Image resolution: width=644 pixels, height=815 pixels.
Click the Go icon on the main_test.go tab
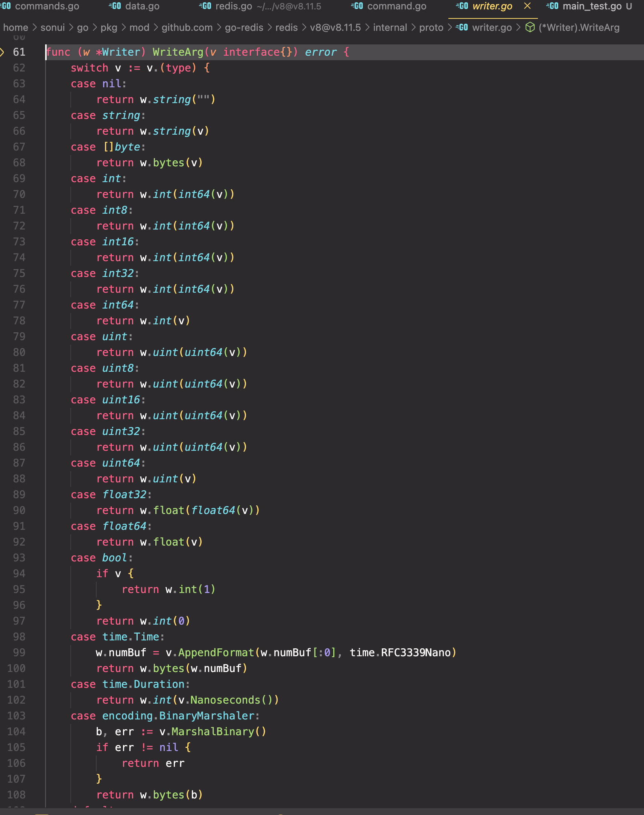[x=551, y=6]
